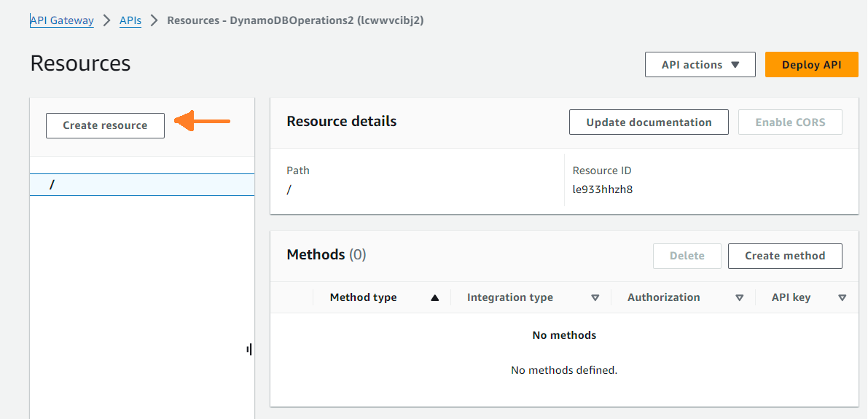Open the API Gateway breadcrumb link

pyautogui.click(x=62, y=20)
